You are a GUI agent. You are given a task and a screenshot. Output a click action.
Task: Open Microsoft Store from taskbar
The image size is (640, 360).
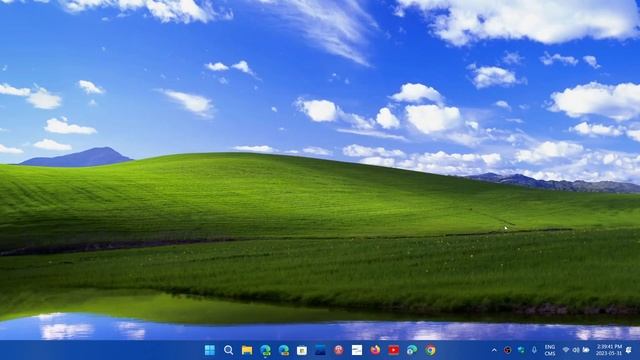coord(302,350)
